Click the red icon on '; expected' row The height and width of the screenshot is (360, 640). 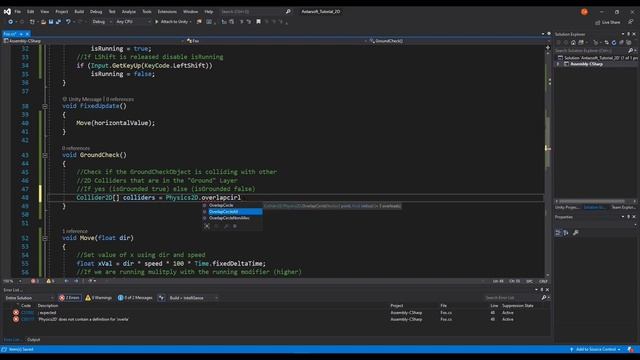(16, 313)
